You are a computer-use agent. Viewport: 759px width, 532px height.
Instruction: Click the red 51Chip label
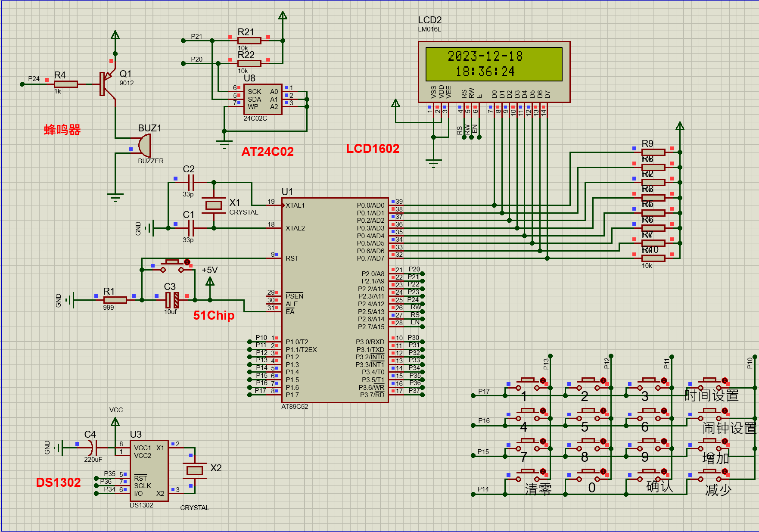pos(214,315)
